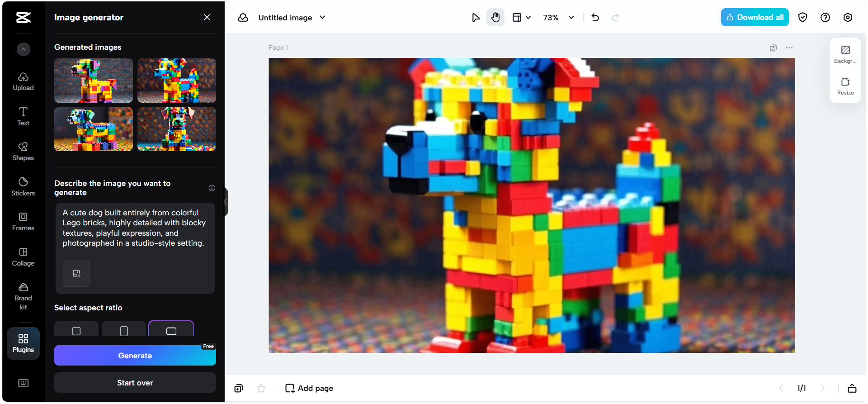The height and width of the screenshot is (404, 868).
Task: Redo the last action
Action: tap(615, 18)
